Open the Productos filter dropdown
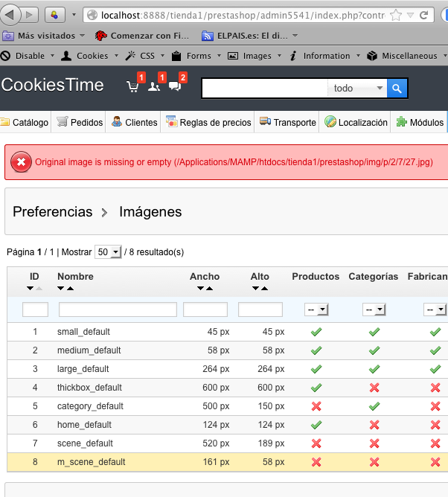Screen dimensions: 448x497 (x=316, y=310)
